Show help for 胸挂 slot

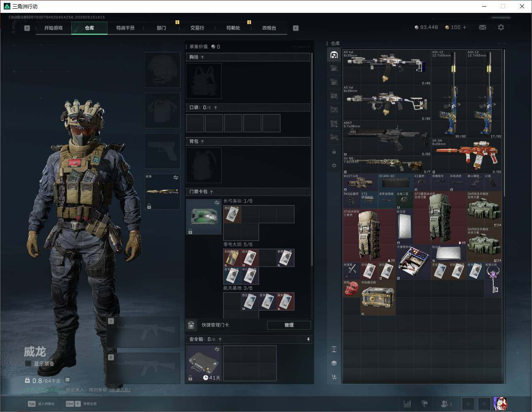(x=203, y=57)
